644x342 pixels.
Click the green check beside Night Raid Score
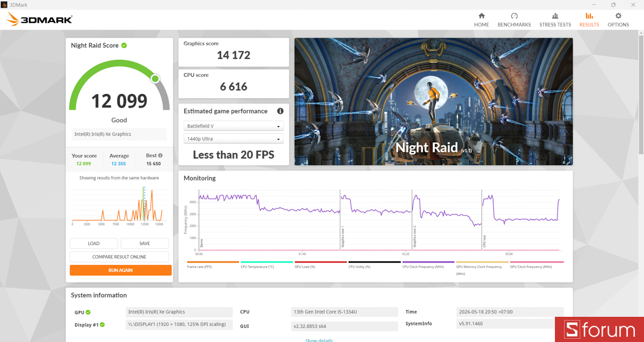pos(124,46)
